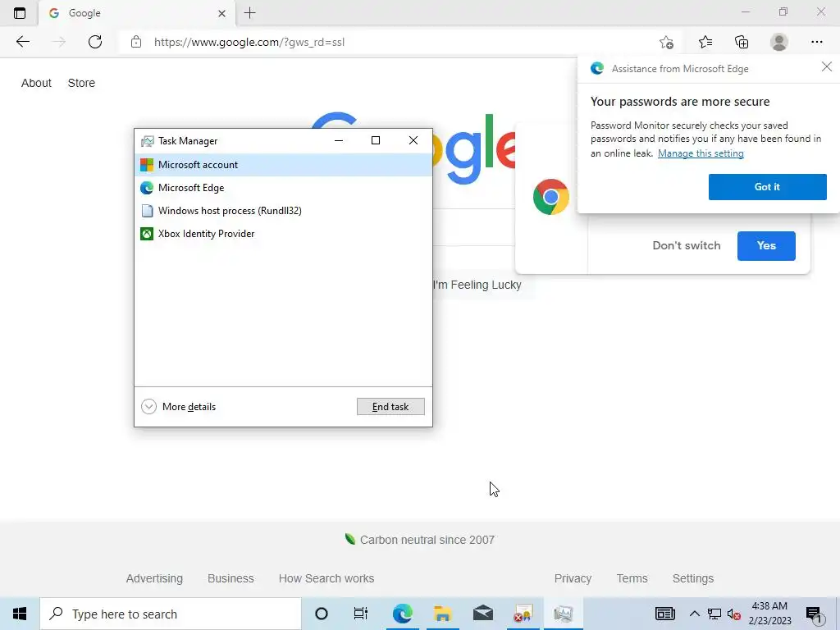Add this page to favorites star icon
Image resolution: width=840 pixels, height=630 pixels.
click(666, 42)
